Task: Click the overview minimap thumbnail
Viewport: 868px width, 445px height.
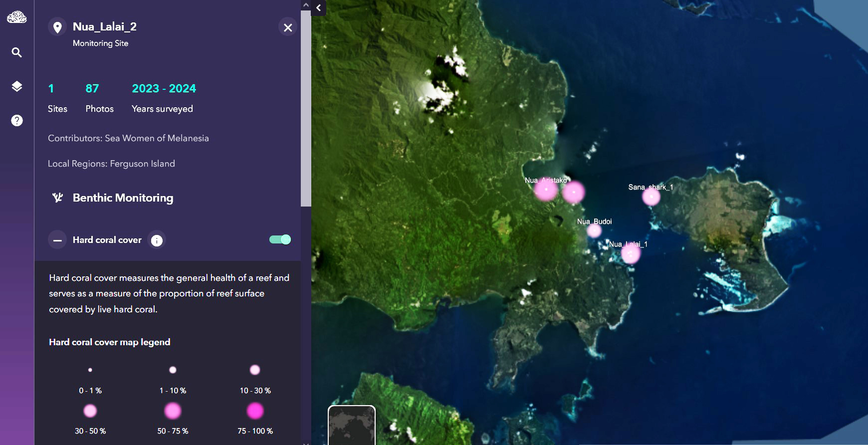Action: click(351, 425)
